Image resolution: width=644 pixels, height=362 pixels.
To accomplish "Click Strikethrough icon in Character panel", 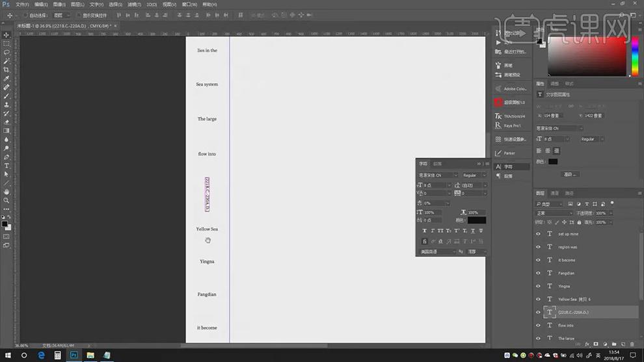I will (x=481, y=231).
